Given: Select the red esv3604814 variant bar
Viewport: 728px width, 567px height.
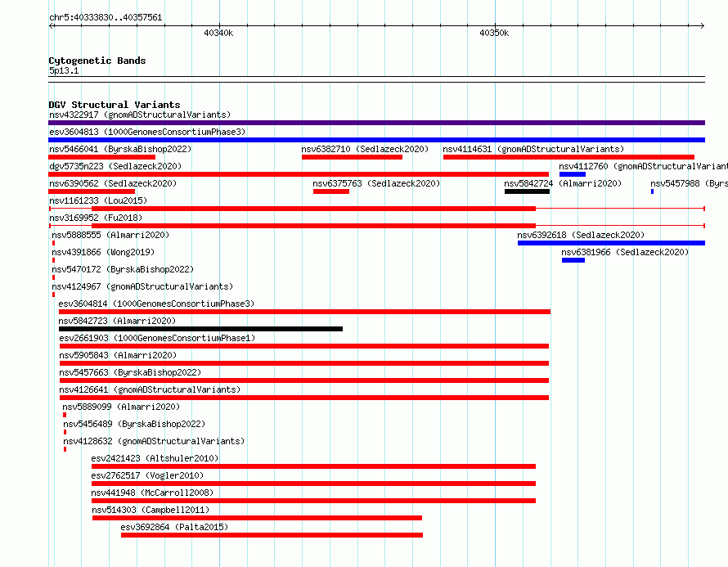Looking at the screenshot, I should point(304,312).
